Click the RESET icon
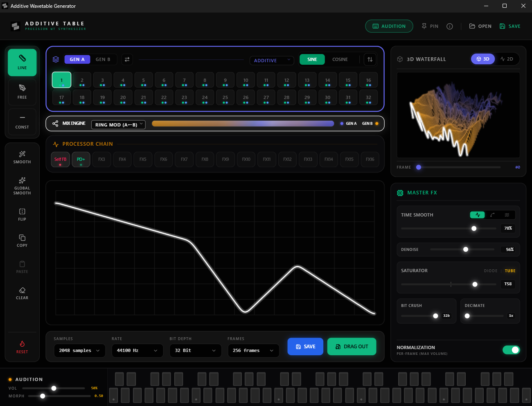Image resolution: width=532 pixels, height=406 pixels. tap(22, 344)
